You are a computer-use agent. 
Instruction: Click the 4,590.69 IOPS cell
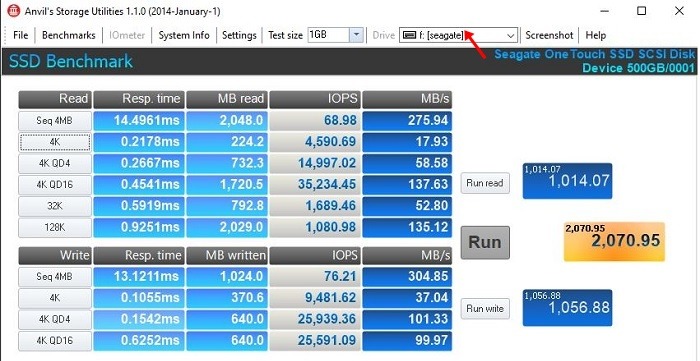click(315, 142)
